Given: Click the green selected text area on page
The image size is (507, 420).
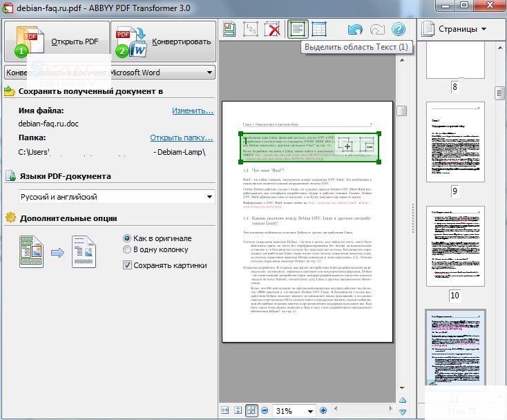Looking at the screenshot, I should tap(309, 147).
